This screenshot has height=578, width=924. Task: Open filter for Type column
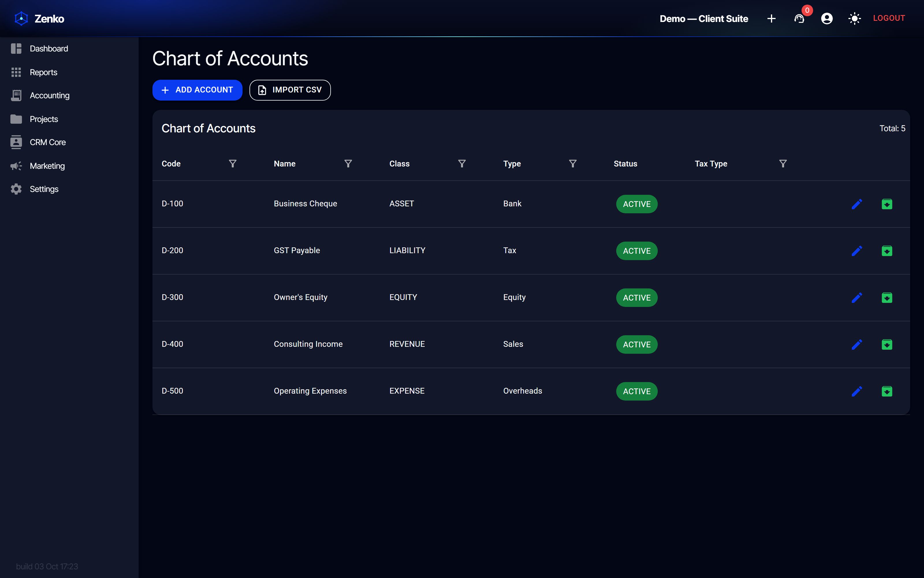[x=572, y=164]
